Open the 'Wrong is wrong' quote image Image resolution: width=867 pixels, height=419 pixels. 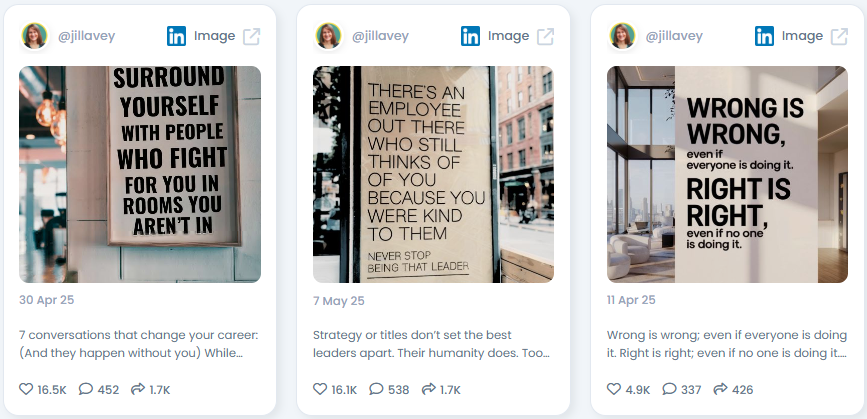pos(727,175)
